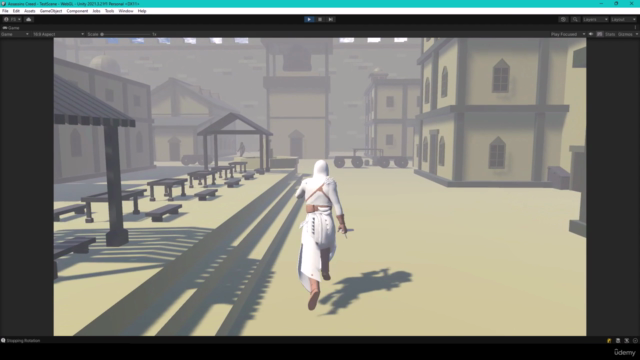Click the Pause button in toolbar
The width and height of the screenshot is (640, 360).
point(320,19)
